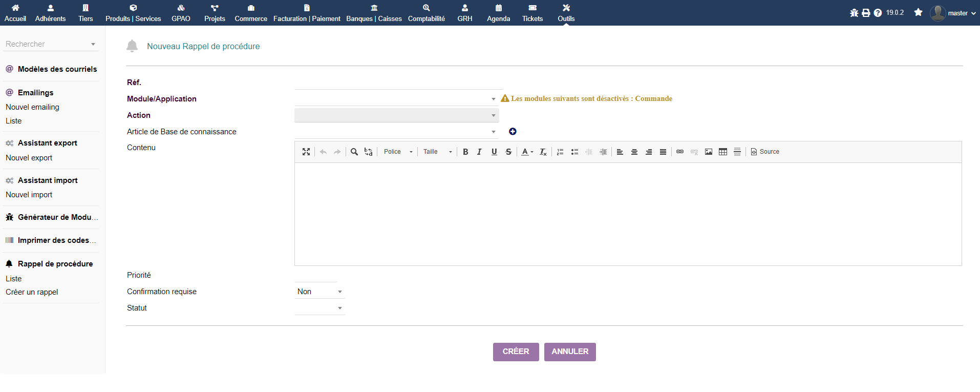This screenshot has height=392, width=980.
Task: Open the Agenda menu
Action: (498, 13)
